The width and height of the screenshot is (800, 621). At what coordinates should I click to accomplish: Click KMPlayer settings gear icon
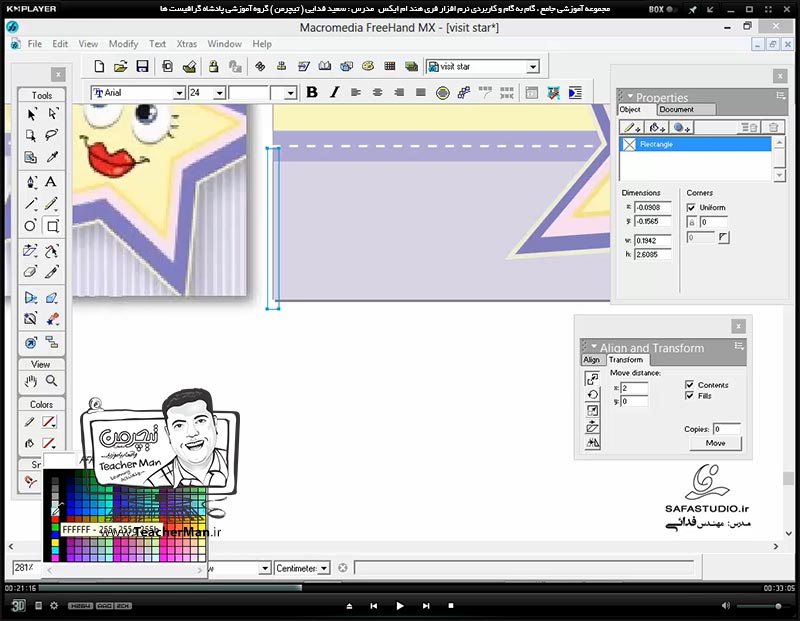[54, 606]
